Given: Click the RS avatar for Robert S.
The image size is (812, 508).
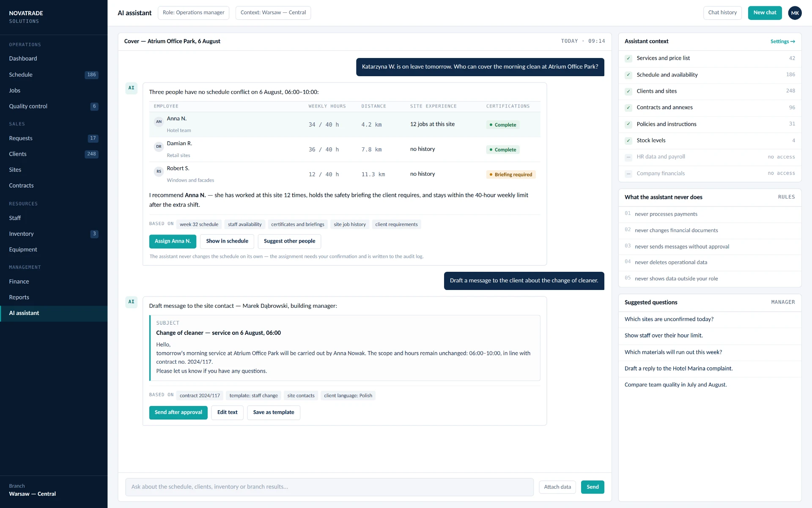Looking at the screenshot, I should pos(159,171).
